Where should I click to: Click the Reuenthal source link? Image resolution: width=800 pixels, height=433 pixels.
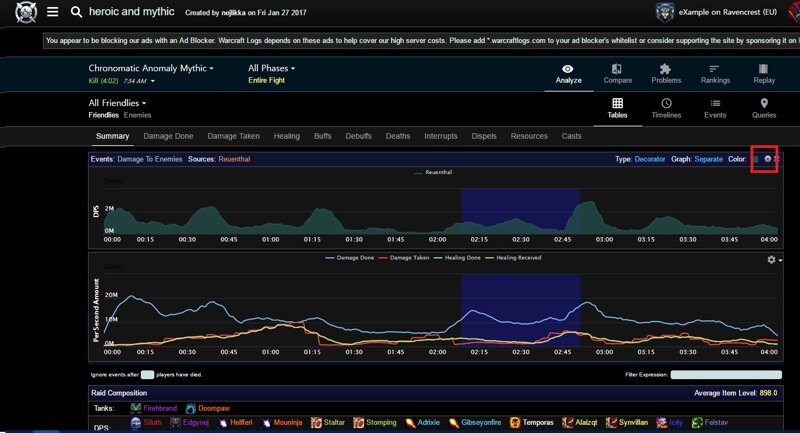click(234, 159)
